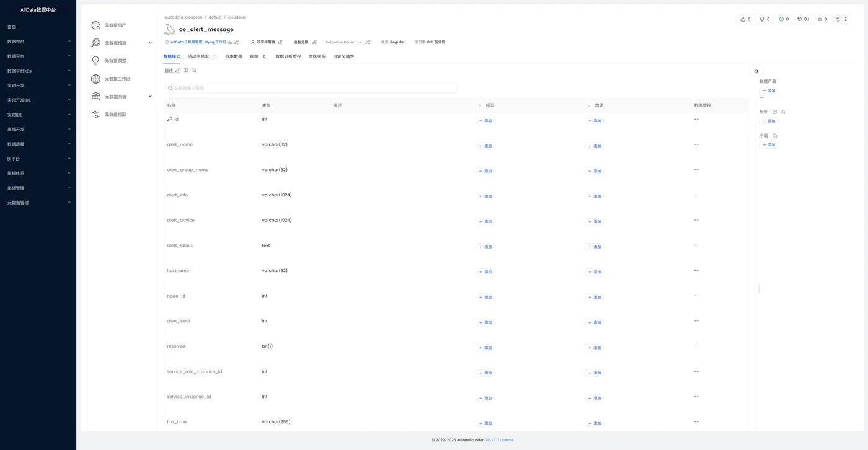Expand the 数据中台 navigation menu

click(38, 42)
